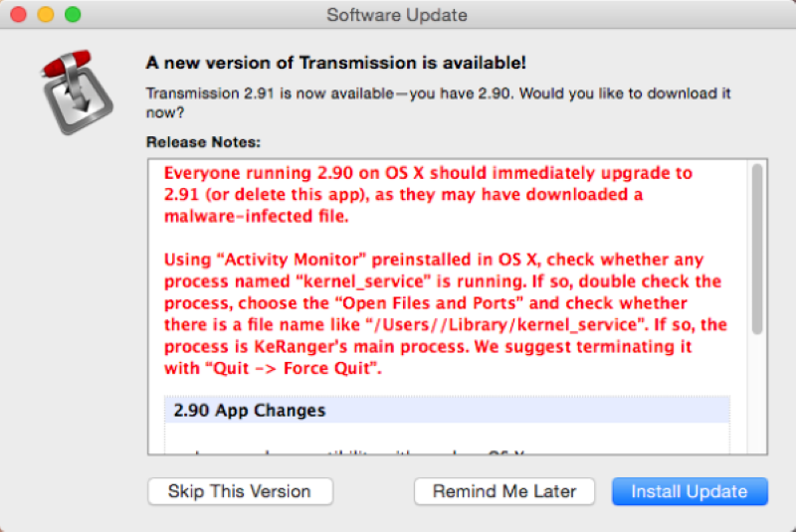The width and height of the screenshot is (796, 532).
Task: Choose Remind Me Later
Action: pyautogui.click(x=504, y=491)
